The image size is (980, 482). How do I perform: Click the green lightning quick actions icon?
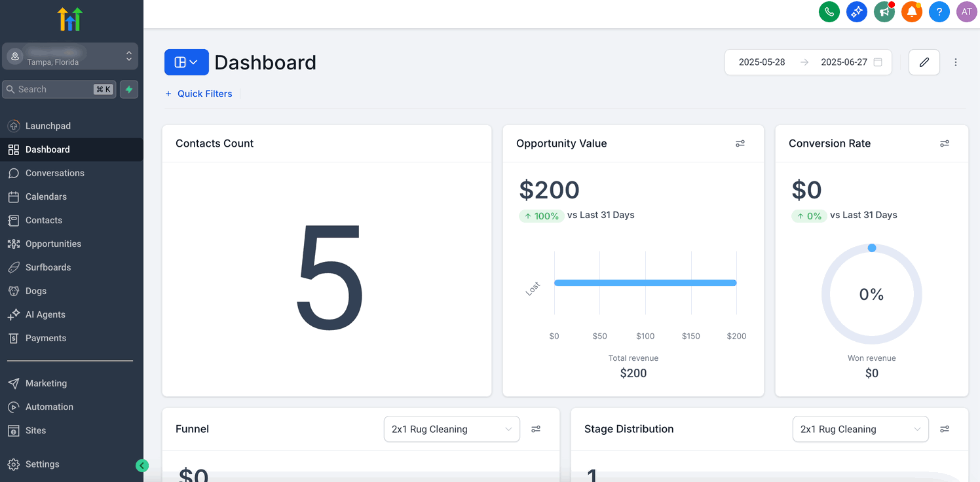[x=129, y=90]
